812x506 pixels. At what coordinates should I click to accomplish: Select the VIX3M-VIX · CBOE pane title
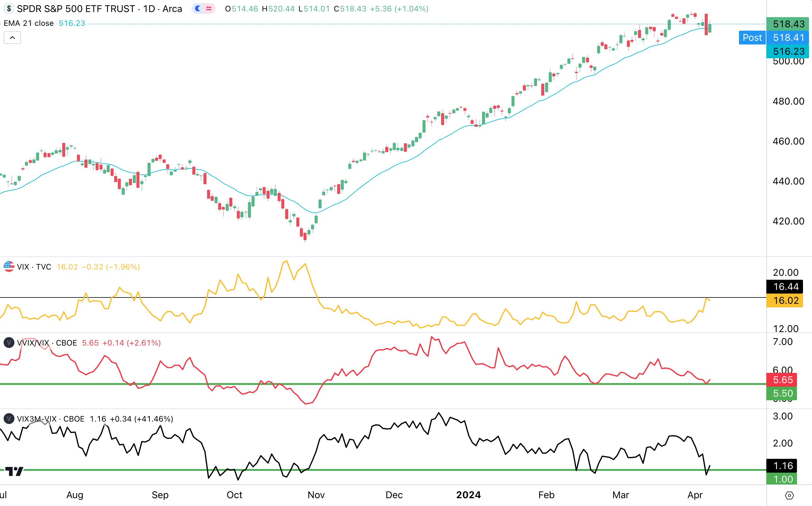click(x=51, y=419)
